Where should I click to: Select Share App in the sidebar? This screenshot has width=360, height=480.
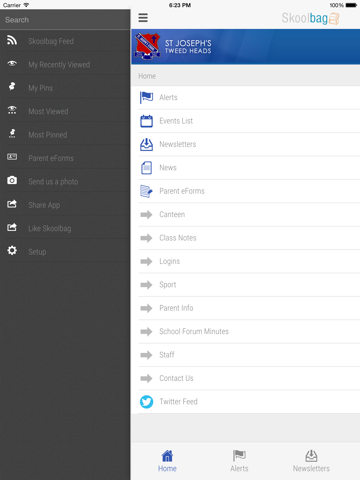click(x=65, y=205)
